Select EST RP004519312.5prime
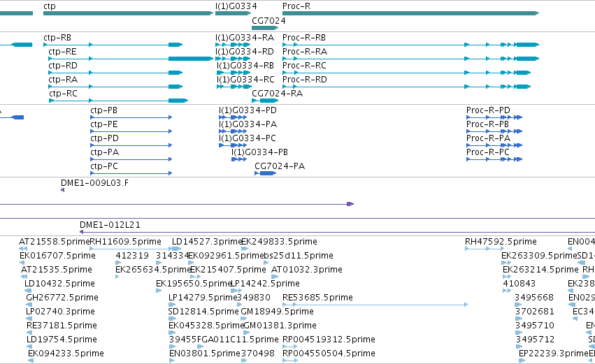Viewport: 595px width, 364px height. point(289,347)
